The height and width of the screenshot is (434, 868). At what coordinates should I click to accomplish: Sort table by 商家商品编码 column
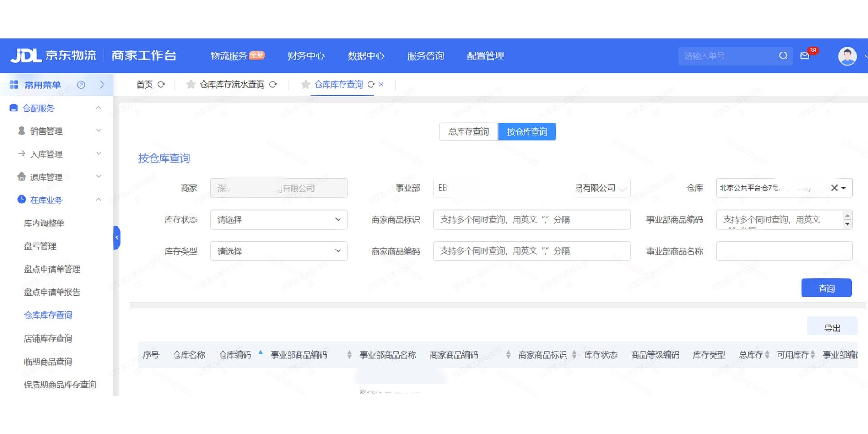pyautogui.click(x=508, y=355)
